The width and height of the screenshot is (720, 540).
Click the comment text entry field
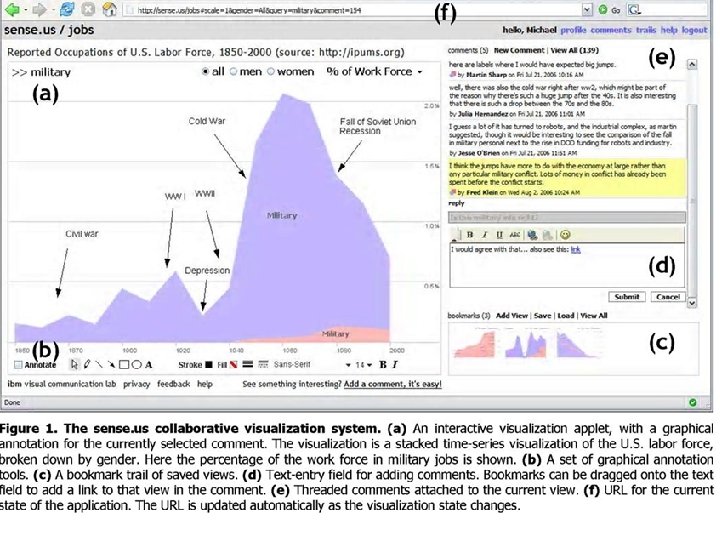[x=567, y=265]
